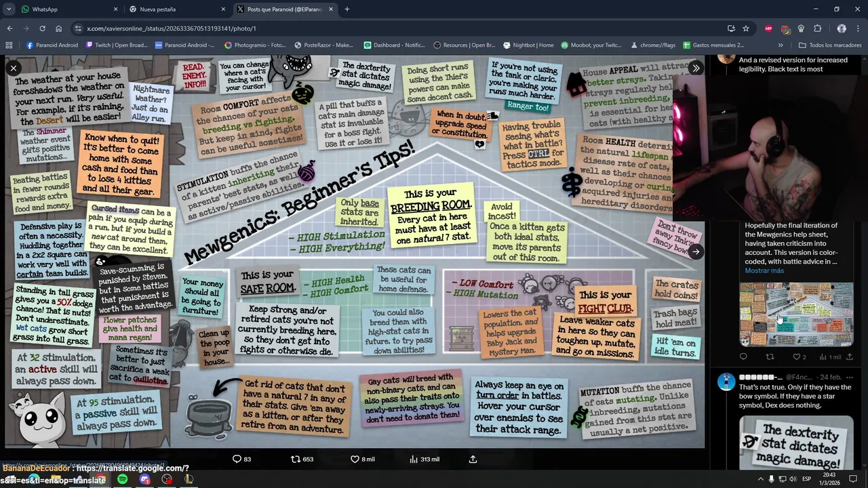The image size is (868, 488).
Task: Open the apps grid in bookmarks bar
Action: click(x=9, y=45)
